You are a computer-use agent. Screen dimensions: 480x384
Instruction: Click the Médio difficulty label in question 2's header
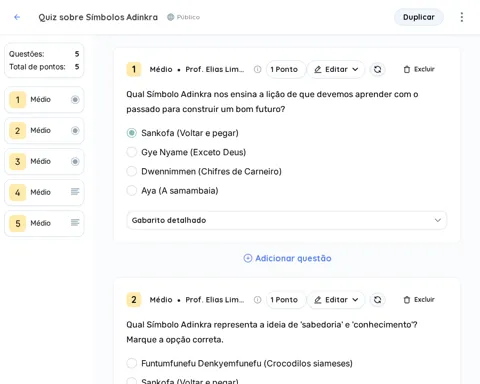point(161,300)
